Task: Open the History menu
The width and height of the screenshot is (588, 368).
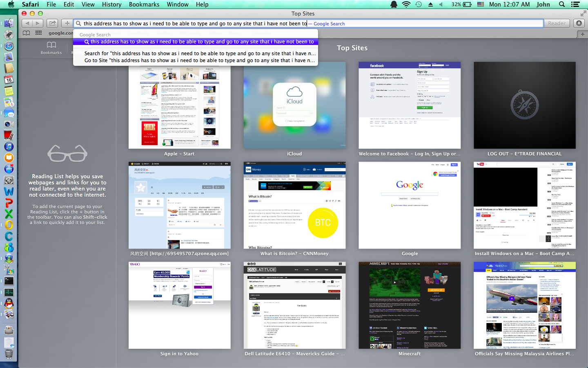Action: click(111, 4)
